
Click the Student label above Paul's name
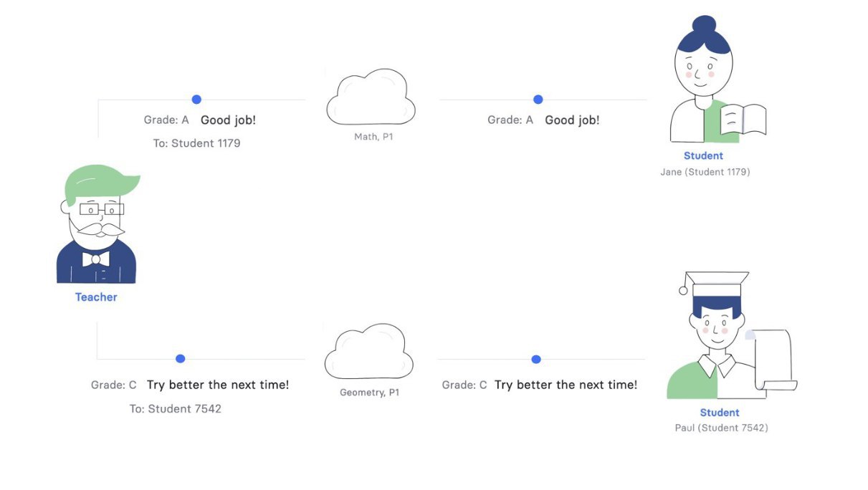click(720, 413)
